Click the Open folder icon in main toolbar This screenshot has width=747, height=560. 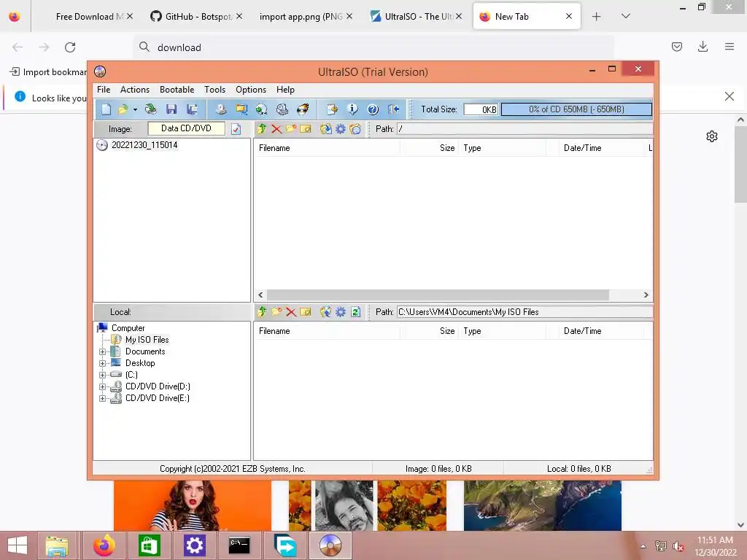[x=123, y=109]
